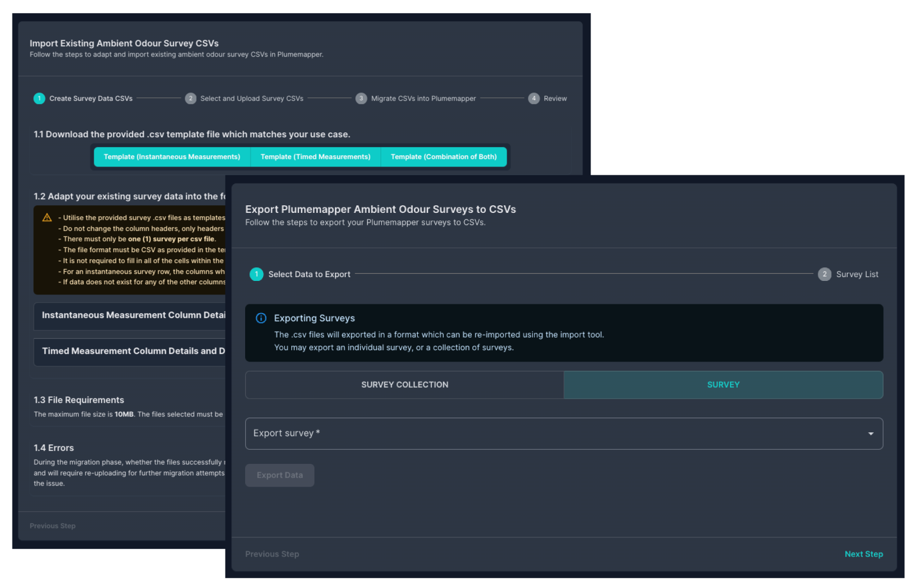Expand Instantaneous Measurement Column Details section
The image size is (913, 588).
130,316
